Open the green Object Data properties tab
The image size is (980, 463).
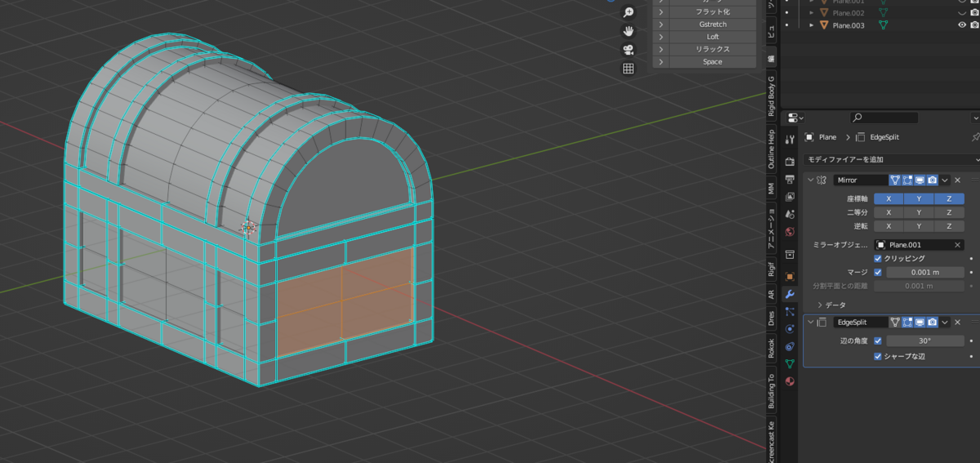790,364
